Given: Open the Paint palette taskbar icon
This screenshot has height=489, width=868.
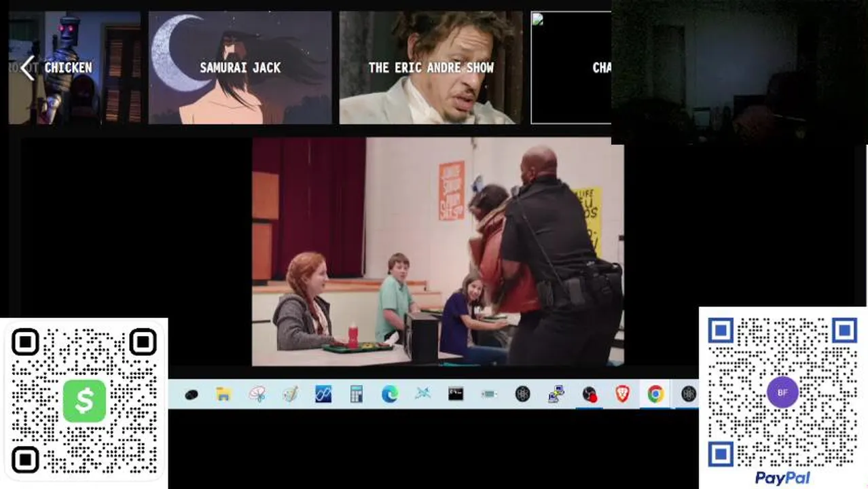Looking at the screenshot, I should (290, 394).
